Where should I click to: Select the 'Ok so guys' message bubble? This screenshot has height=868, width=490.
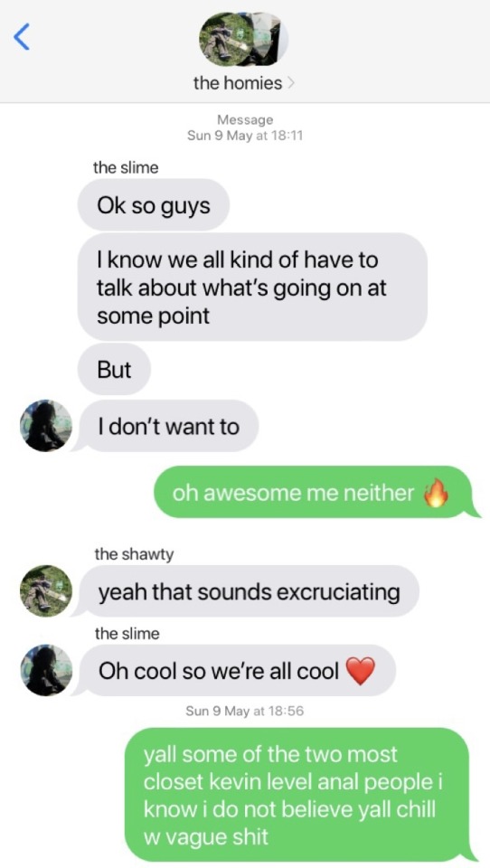(x=154, y=205)
